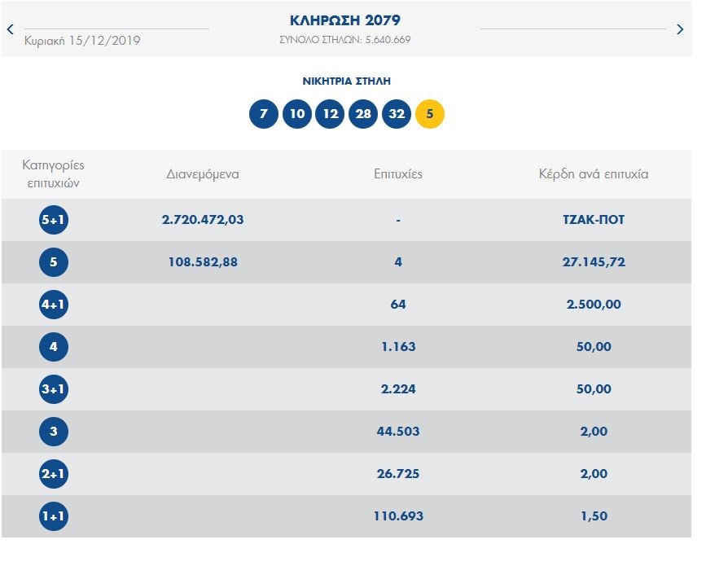Click the 3+1 category badge
Screen dimensions: 706x588
pyautogui.click(x=54, y=389)
